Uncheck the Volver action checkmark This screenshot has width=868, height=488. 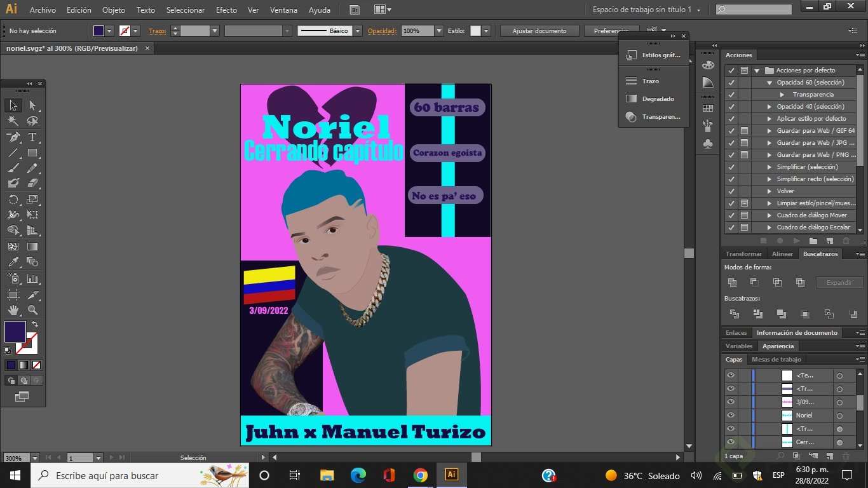point(731,191)
